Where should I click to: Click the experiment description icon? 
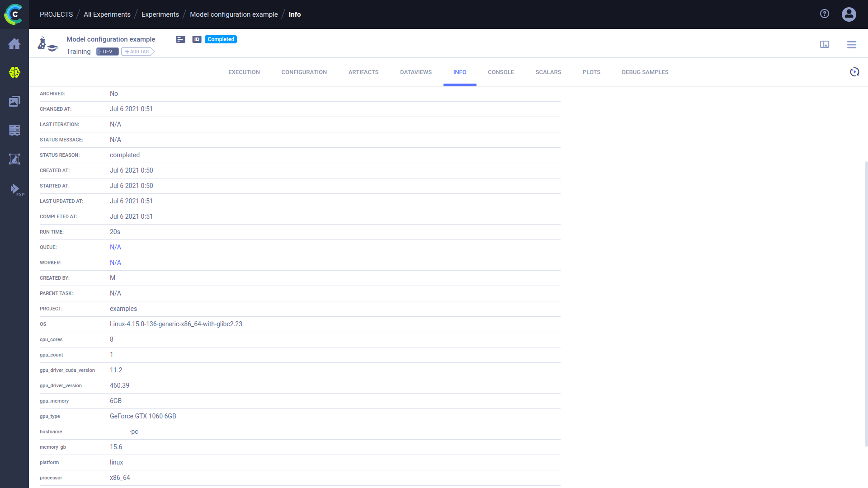pos(180,39)
